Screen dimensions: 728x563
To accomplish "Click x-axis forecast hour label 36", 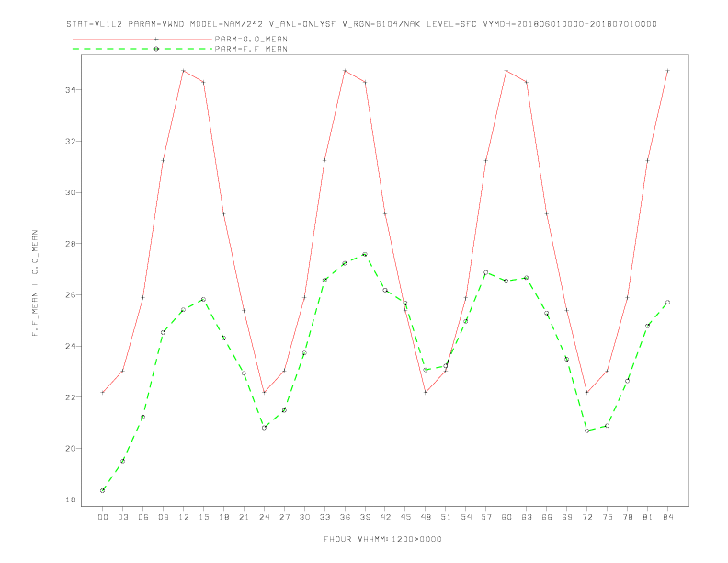I will click(345, 517).
